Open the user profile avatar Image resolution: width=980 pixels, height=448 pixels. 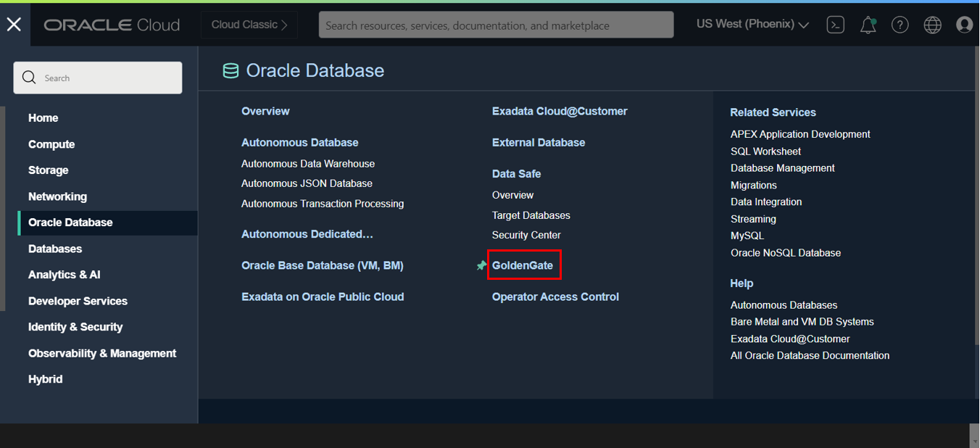click(x=964, y=24)
